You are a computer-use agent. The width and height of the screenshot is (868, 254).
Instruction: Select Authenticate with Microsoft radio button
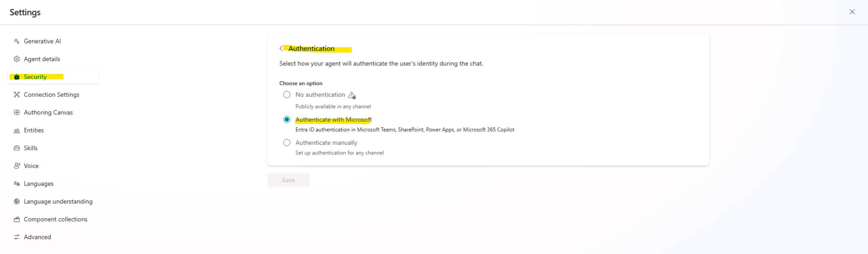(x=287, y=120)
